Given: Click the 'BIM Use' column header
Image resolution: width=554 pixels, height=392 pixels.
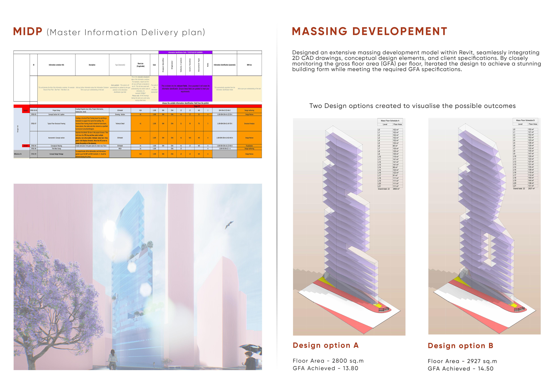Looking at the screenshot, I should (249, 65).
